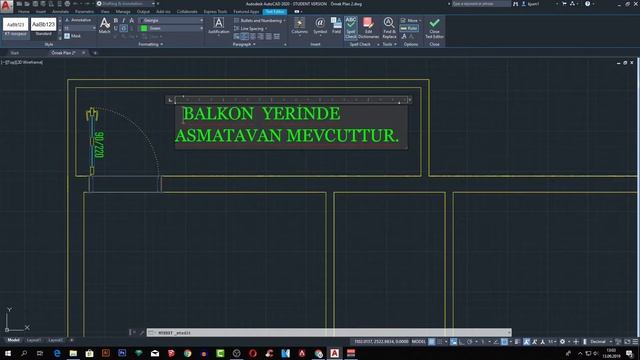Screen dimensions: 640x360
Task: Open the Windows notification center
Action: 629,353
